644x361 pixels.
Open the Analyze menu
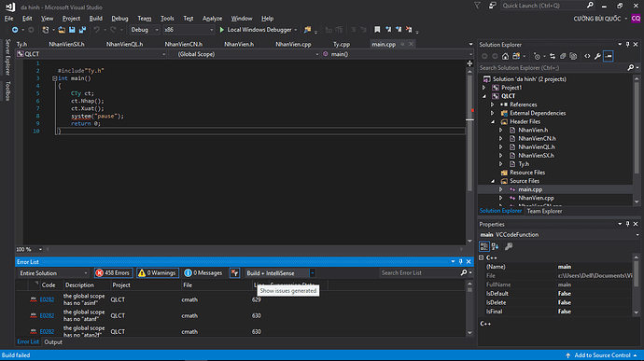212,19
